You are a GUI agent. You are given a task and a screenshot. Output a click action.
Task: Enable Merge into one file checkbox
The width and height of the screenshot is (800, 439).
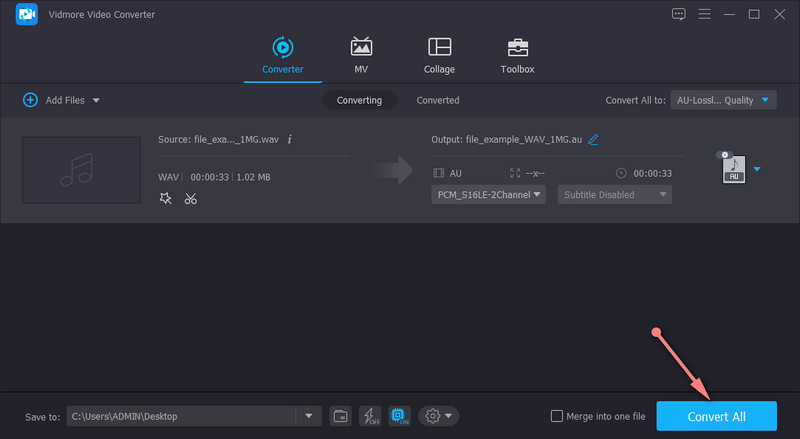click(557, 416)
